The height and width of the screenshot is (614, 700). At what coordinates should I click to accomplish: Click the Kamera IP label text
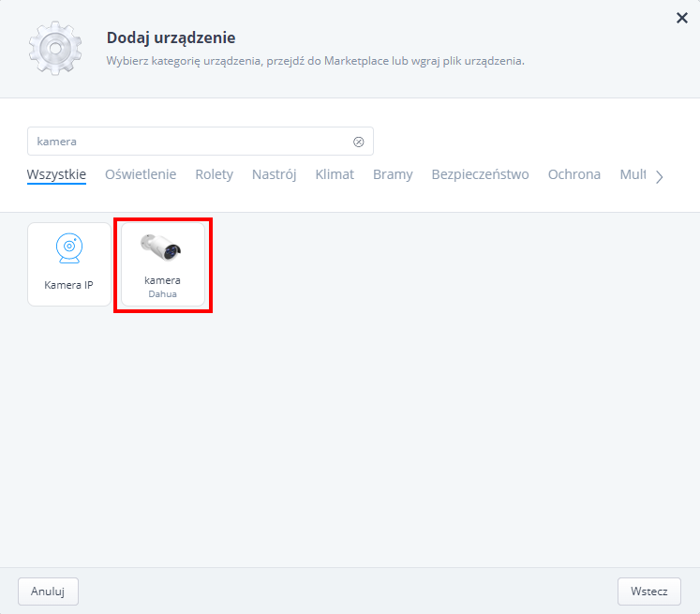pos(68,284)
